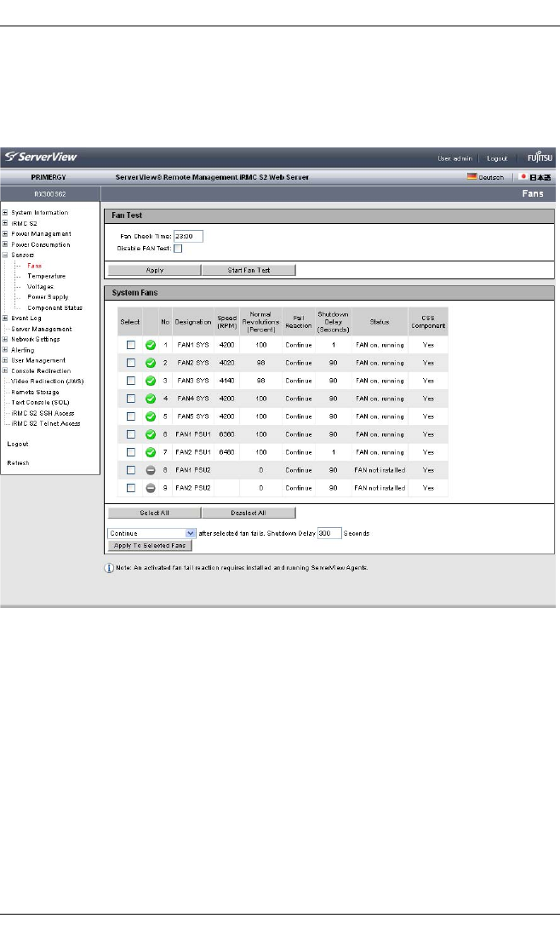Expand the User Management tree node
Screen dimensions: 560x941
(5, 360)
